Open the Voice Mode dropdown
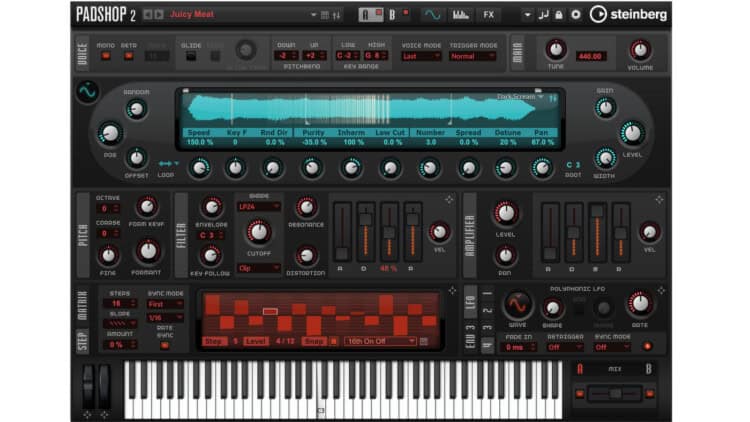Screen dimensions: 750x422 pos(420,56)
